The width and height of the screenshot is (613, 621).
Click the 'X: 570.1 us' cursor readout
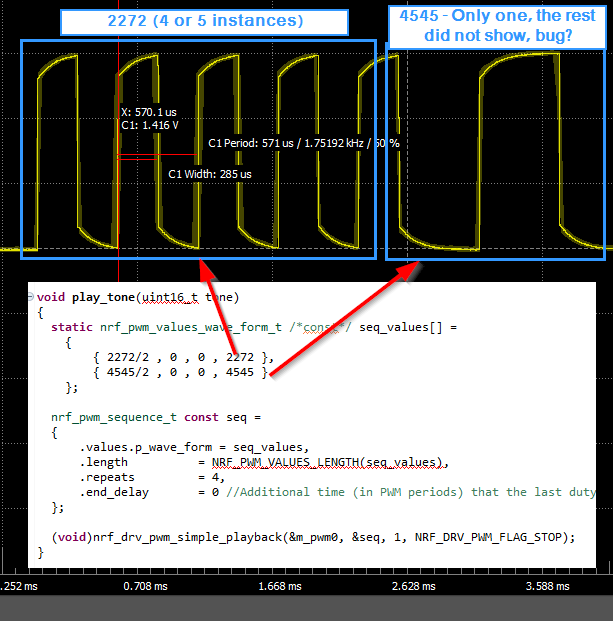(149, 112)
